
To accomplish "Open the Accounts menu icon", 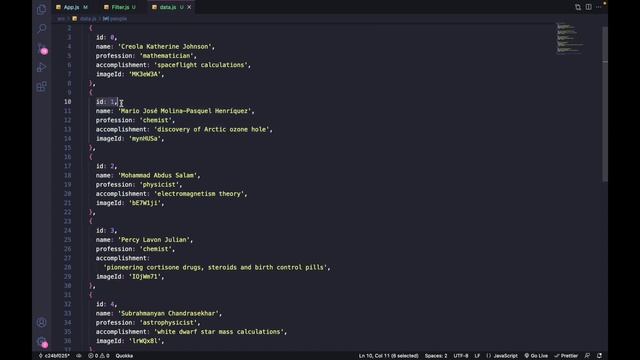I will [42, 322].
